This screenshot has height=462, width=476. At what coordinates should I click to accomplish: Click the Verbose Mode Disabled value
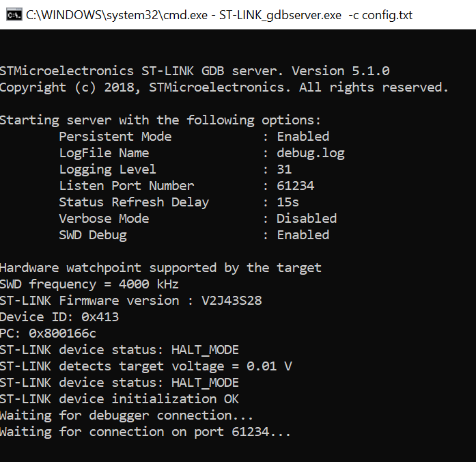[x=306, y=219]
